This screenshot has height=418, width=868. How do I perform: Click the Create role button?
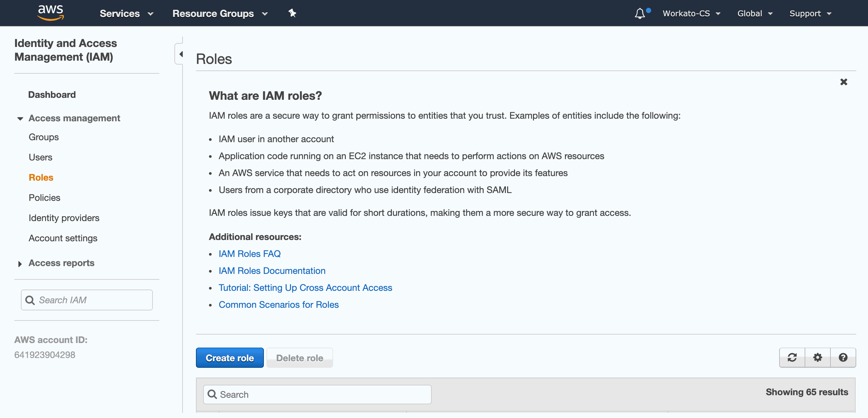[x=230, y=358]
